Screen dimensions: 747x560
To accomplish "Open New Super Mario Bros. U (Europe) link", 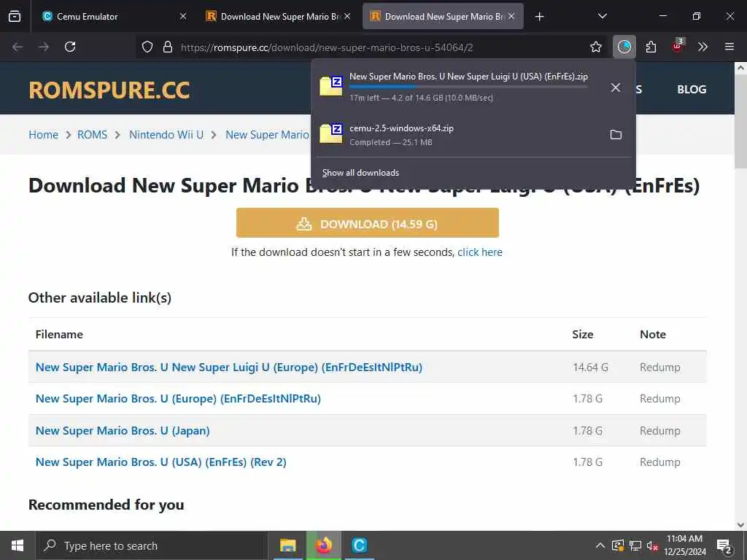I will click(178, 399).
